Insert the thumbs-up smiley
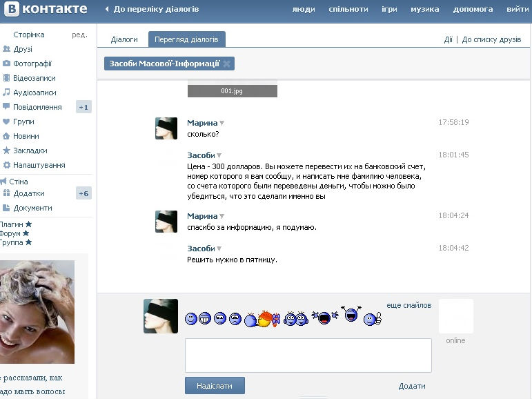Image resolution: width=532 pixels, height=399 pixels. click(x=373, y=319)
